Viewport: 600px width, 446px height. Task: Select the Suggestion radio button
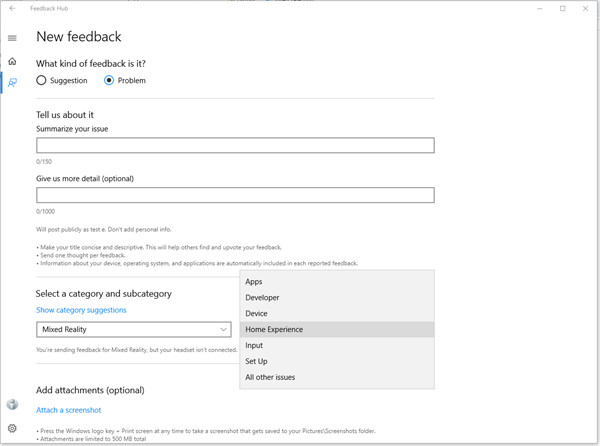(42, 80)
